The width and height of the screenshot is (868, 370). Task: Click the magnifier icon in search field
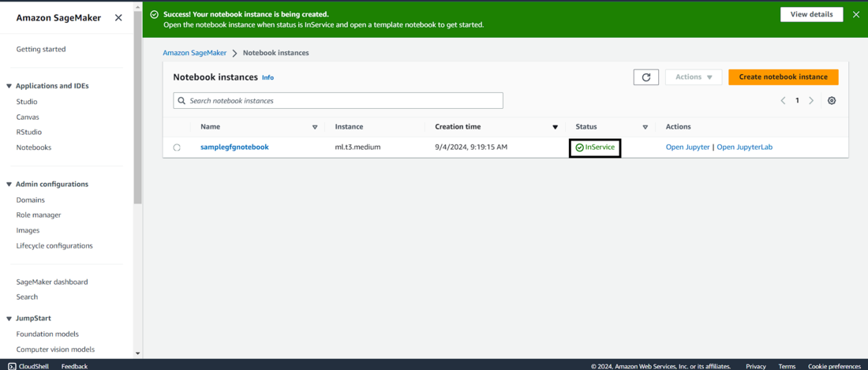tap(181, 101)
